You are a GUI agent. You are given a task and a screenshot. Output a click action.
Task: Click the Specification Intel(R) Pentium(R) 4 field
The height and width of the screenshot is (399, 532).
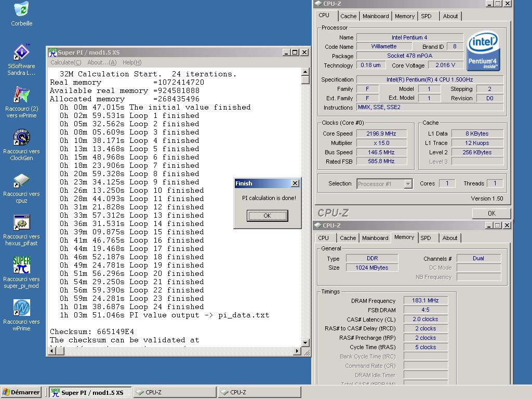[x=430, y=79]
